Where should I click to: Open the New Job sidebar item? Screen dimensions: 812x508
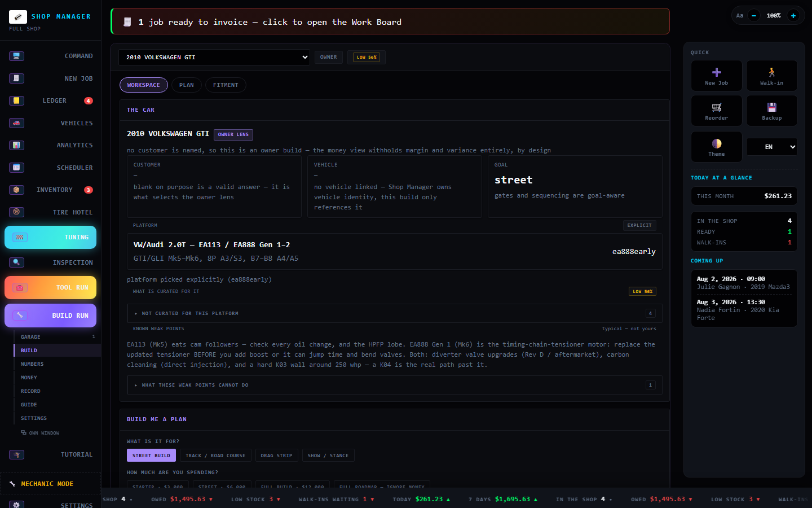[x=51, y=78]
